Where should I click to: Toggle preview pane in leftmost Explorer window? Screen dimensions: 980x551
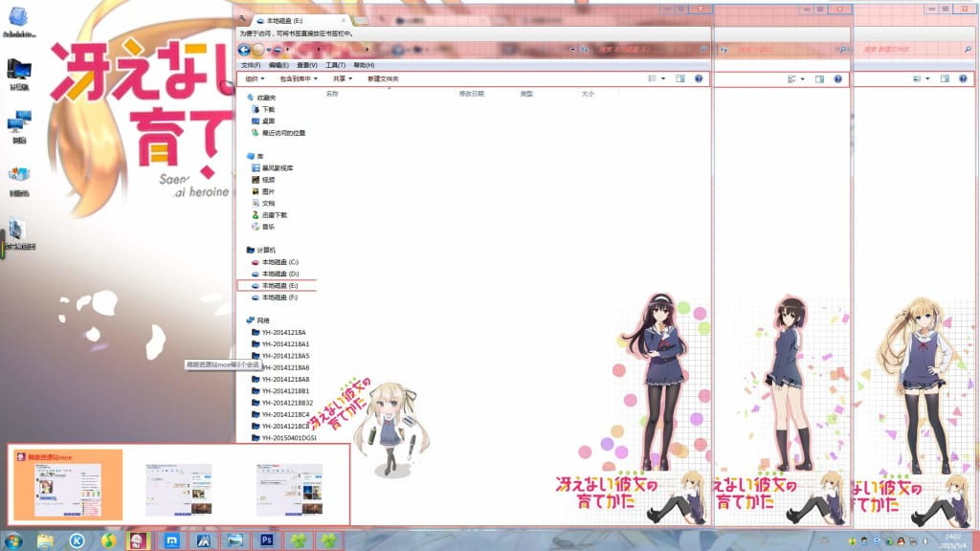(x=680, y=78)
